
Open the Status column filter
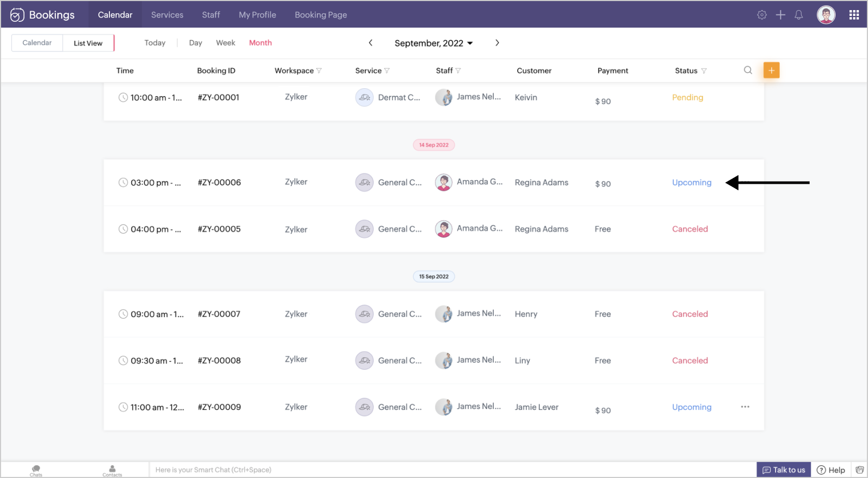(704, 71)
